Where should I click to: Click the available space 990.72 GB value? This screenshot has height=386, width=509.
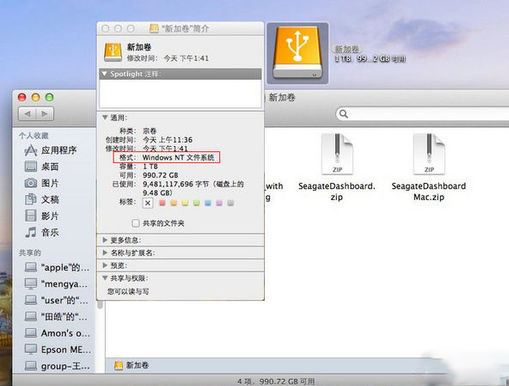(160, 175)
